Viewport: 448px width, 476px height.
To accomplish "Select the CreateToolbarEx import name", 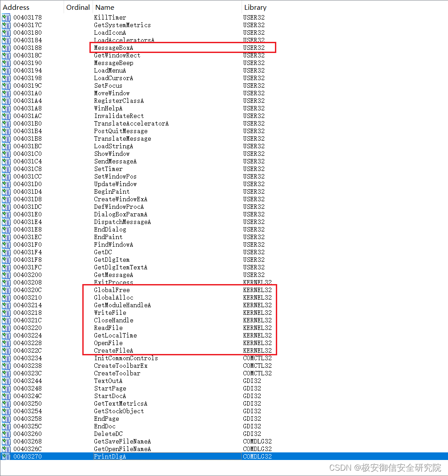I will coord(121,366).
